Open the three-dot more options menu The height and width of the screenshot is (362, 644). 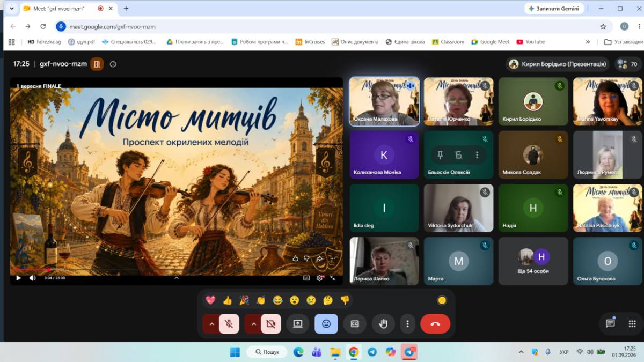[x=408, y=324]
